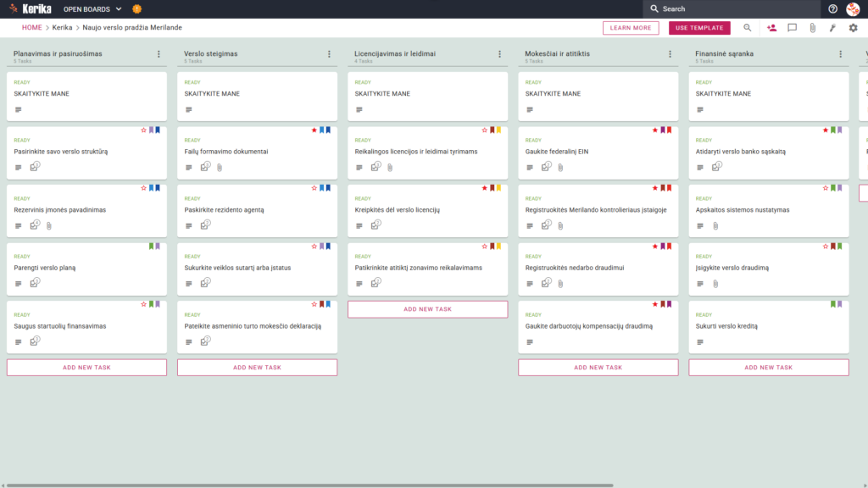Viewport: 868px width, 488px height.
Task: Open Verslo steigimas column options menu
Action: [330, 54]
